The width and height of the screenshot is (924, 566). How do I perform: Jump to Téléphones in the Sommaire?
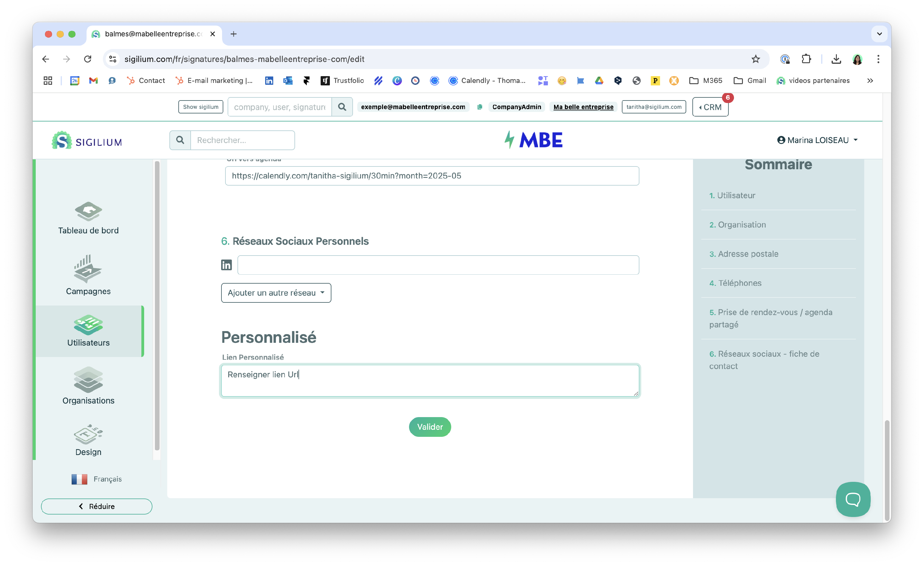click(x=740, y=283)
